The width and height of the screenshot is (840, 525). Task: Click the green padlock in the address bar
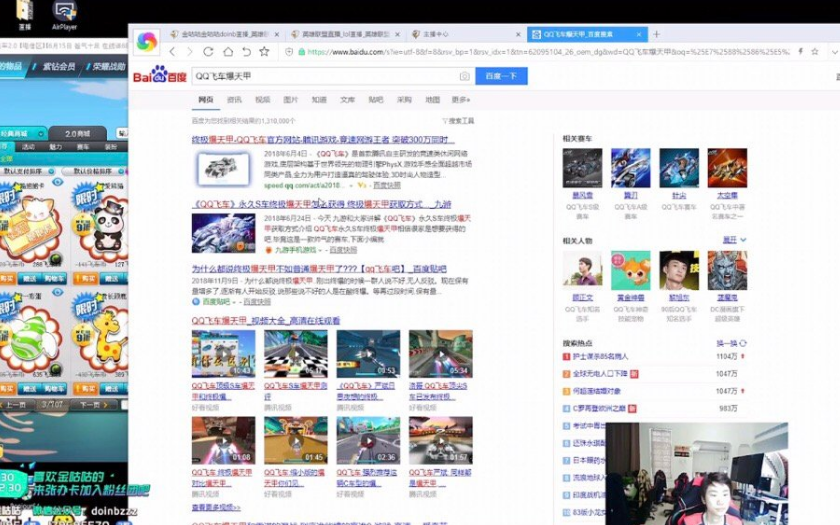pyautogui.click(x=302, y=52)
